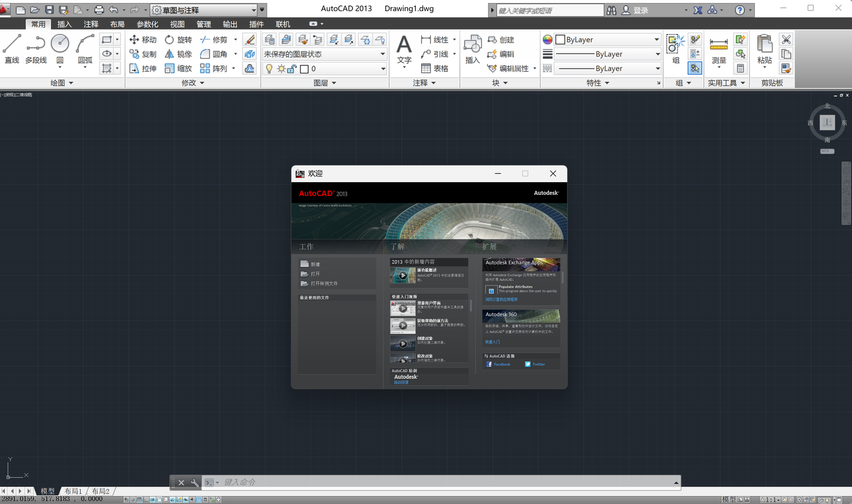This screenshot has width=852, height=504.
Task: Open the Twitter link in welcome dialog
Action: pos(535,364)
